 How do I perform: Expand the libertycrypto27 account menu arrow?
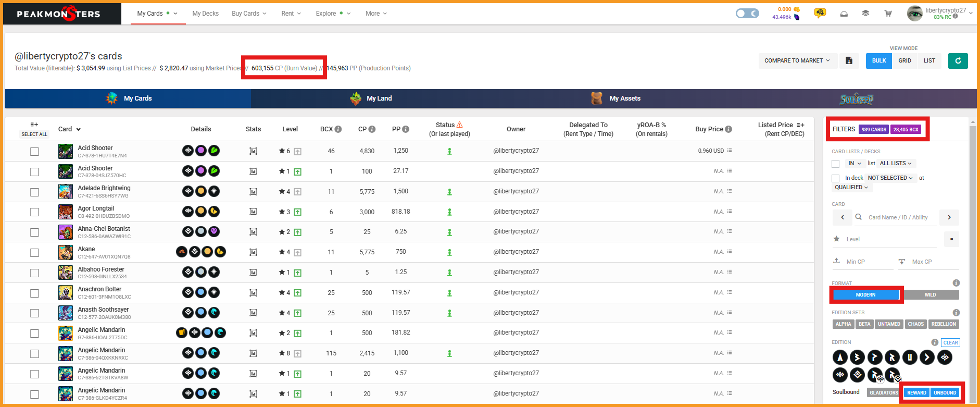tap(971, 14)
